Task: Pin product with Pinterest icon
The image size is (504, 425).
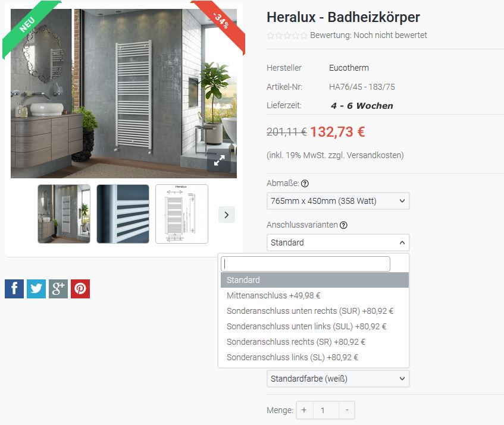Action: tap(80, 288)
